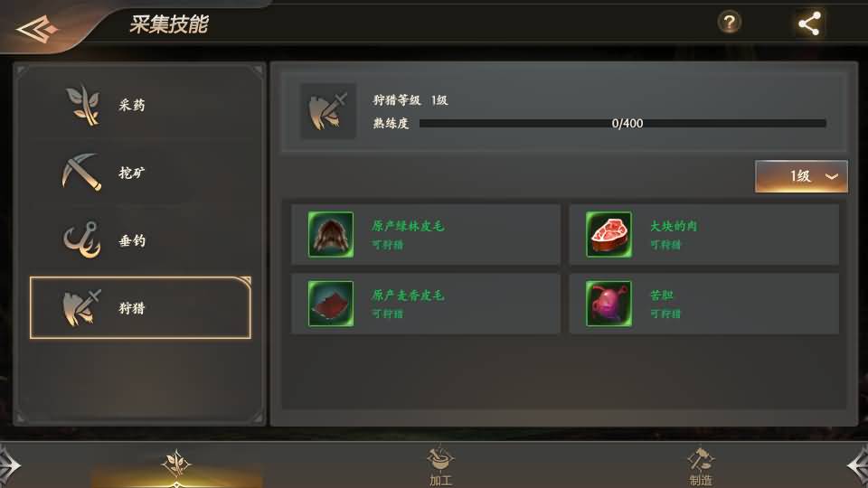Choose the fishing hook 垂钓 skill
The image size is (868, 488).
click(140, 240)
